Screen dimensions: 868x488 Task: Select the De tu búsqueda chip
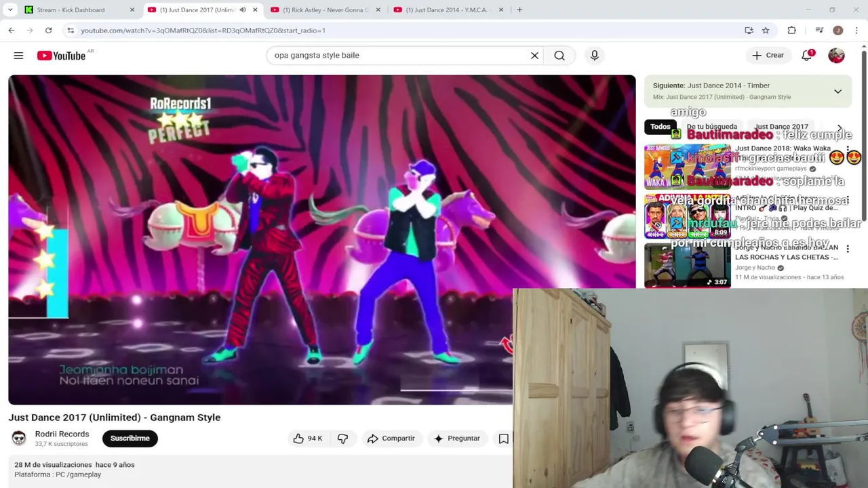[711, 127]
